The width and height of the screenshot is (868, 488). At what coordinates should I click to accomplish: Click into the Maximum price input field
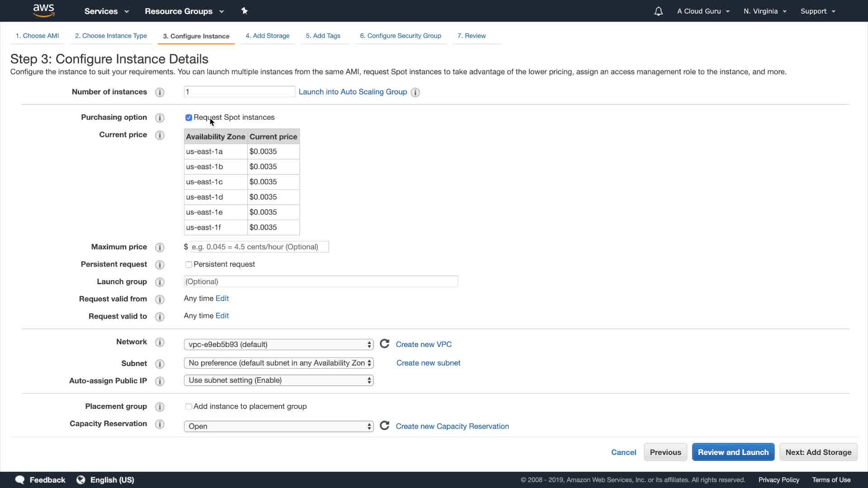259,247
